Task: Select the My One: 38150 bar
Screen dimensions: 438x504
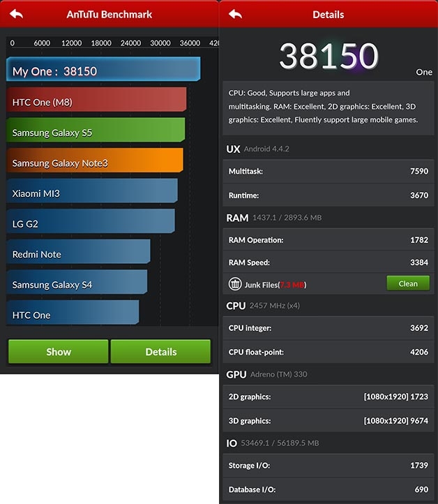Action: pyautogui.click(x=103, y=69)
